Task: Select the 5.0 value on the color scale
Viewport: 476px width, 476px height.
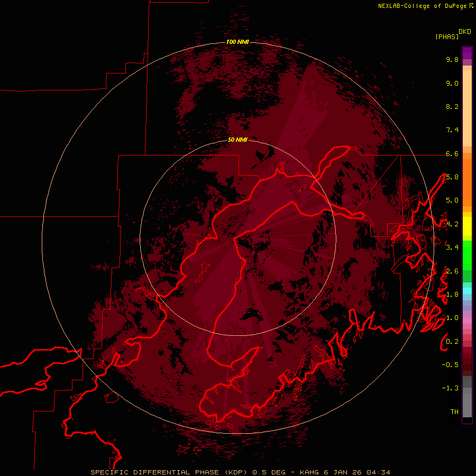Action: coord(452,200)
